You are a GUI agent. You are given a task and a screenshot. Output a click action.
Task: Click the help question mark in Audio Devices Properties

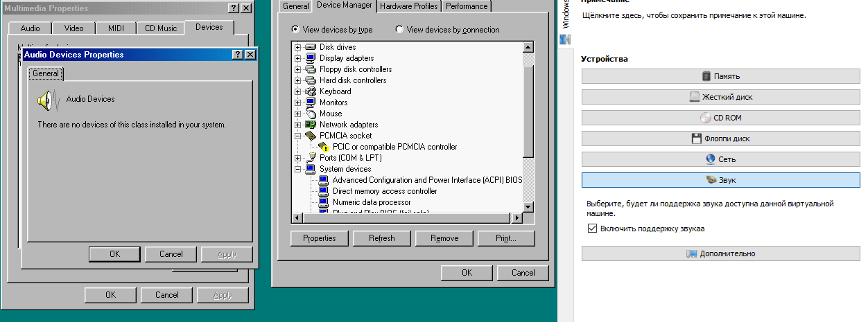click(237, 55)
